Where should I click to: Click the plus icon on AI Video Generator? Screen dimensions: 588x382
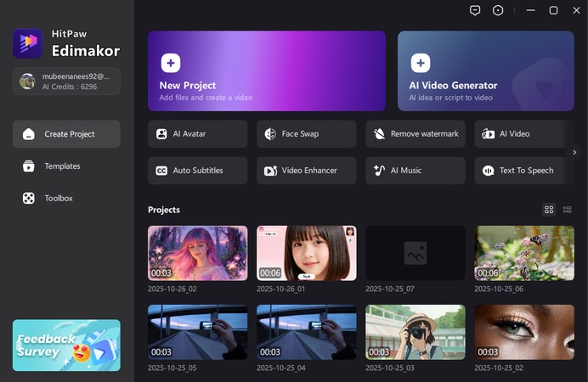(420, 63)
